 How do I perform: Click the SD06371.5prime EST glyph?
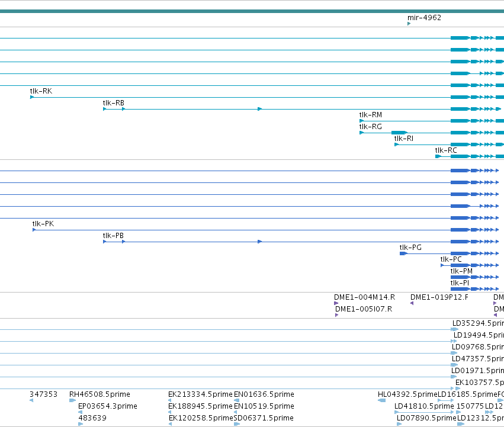(x=237, y=424)
